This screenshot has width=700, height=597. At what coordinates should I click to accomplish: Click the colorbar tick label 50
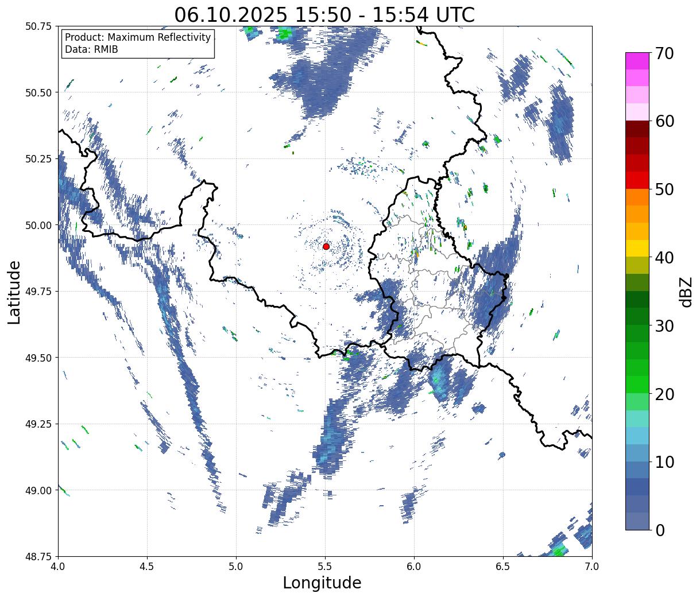(x=664, y=189)
